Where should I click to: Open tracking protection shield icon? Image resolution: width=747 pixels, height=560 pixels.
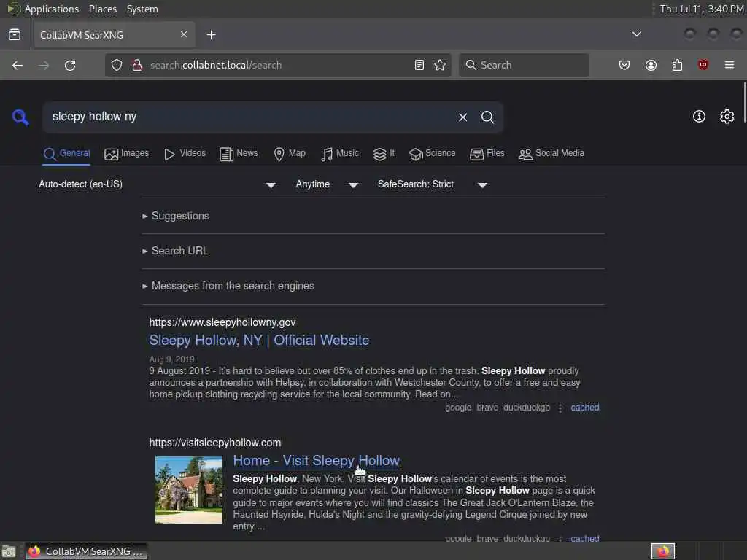(117, 65)
